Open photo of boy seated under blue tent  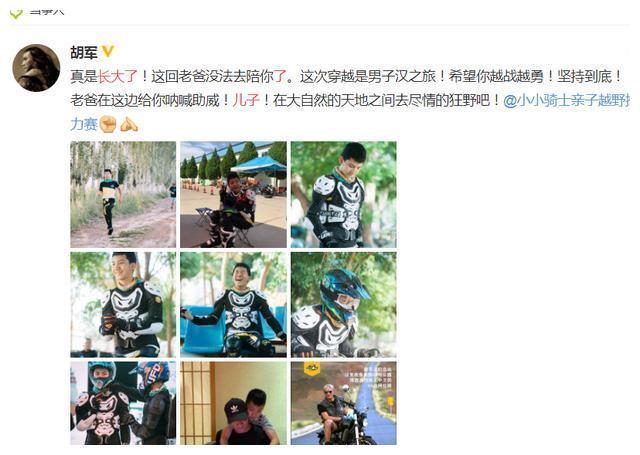[x=233, y=195]
